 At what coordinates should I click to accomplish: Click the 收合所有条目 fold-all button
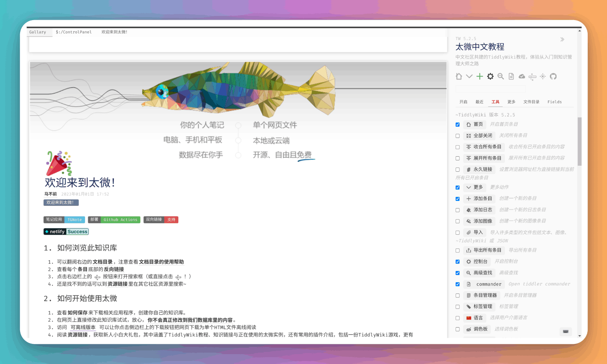pyautogui.click(x=483, y=147)
